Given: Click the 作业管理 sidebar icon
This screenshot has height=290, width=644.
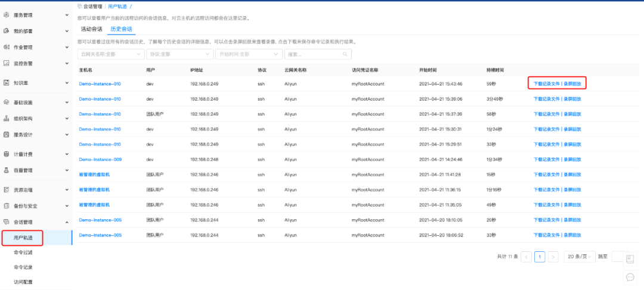Looking at the screenshot, I should pos(6,47).
